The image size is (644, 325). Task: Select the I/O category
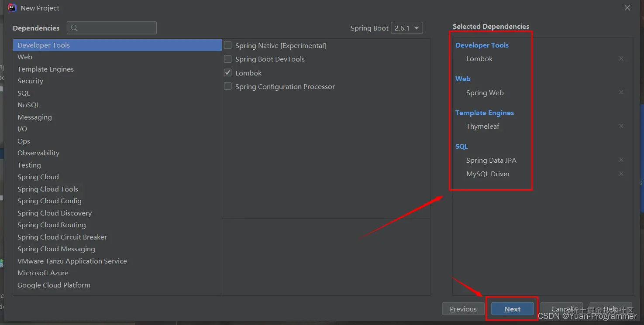pyautogui.click(x=117, y=129)
